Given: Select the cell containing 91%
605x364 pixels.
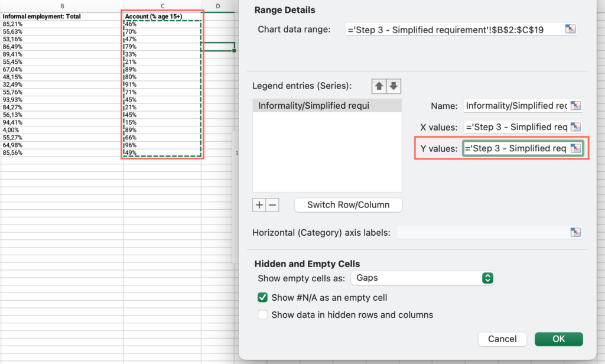Looking at the screenshot, I should (162, 84).
